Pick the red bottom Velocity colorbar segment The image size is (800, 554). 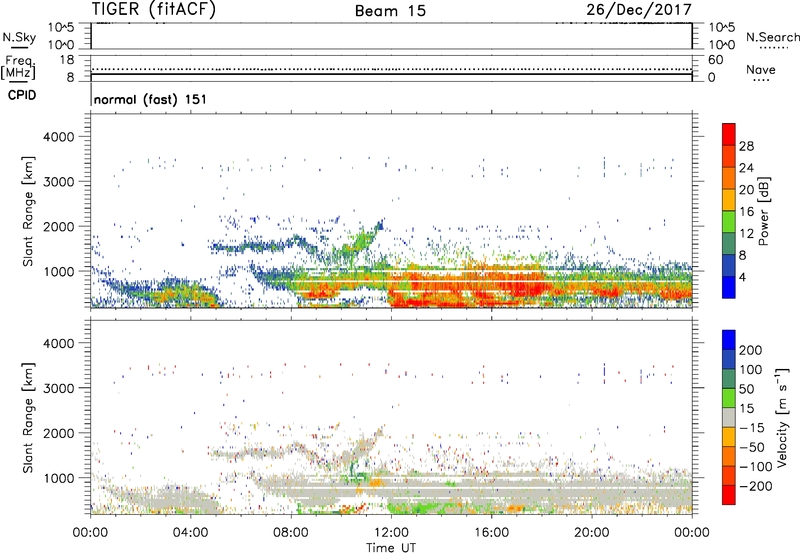[729, 495]
